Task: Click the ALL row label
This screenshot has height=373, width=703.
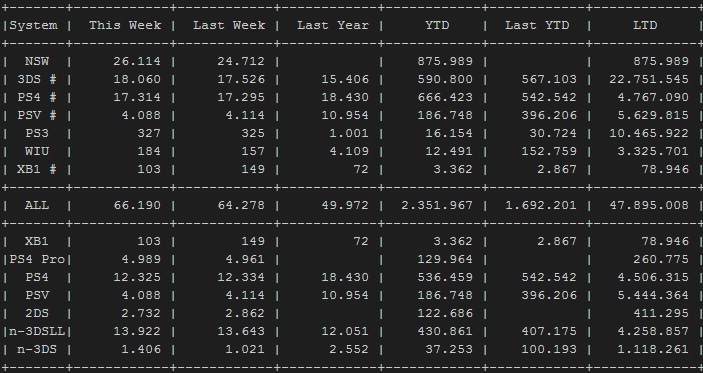Action: 37,205
